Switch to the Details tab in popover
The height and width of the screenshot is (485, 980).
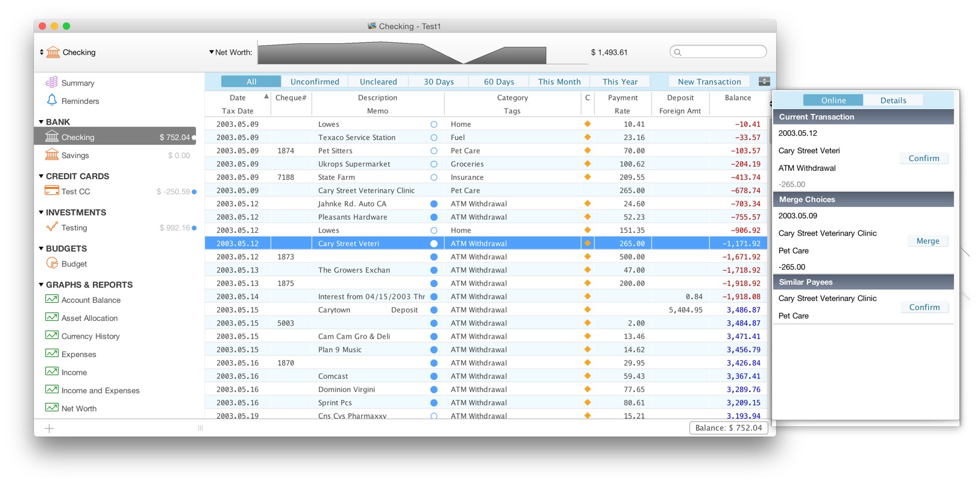point(893,100)
